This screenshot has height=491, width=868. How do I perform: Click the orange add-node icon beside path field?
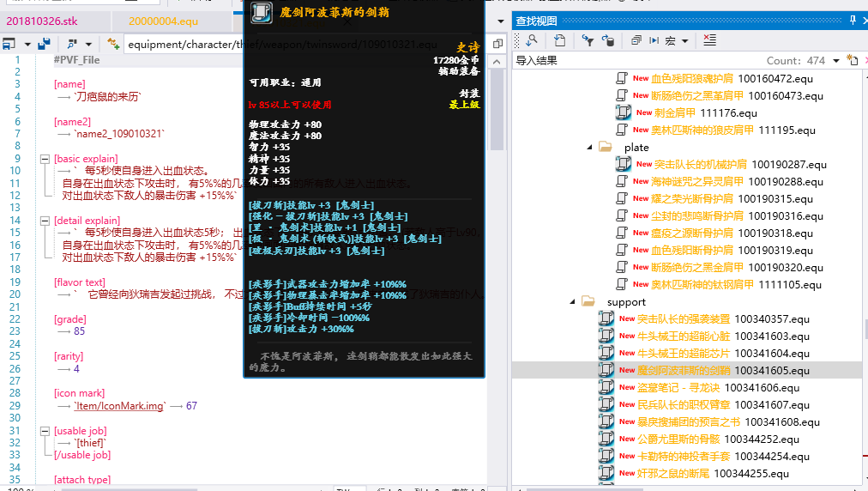(x=112, y=44)
